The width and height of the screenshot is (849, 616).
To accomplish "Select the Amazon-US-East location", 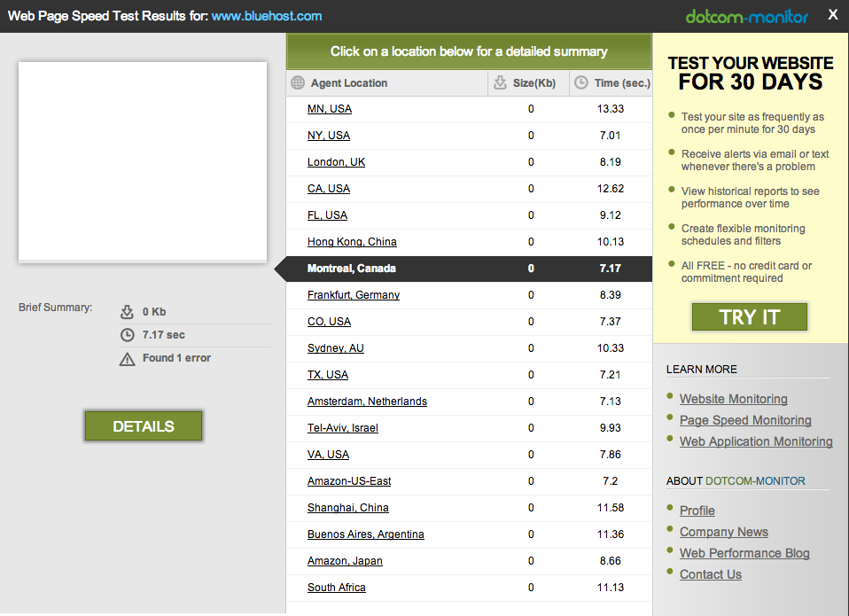I will pyautogui.click(x=349, y=480).
